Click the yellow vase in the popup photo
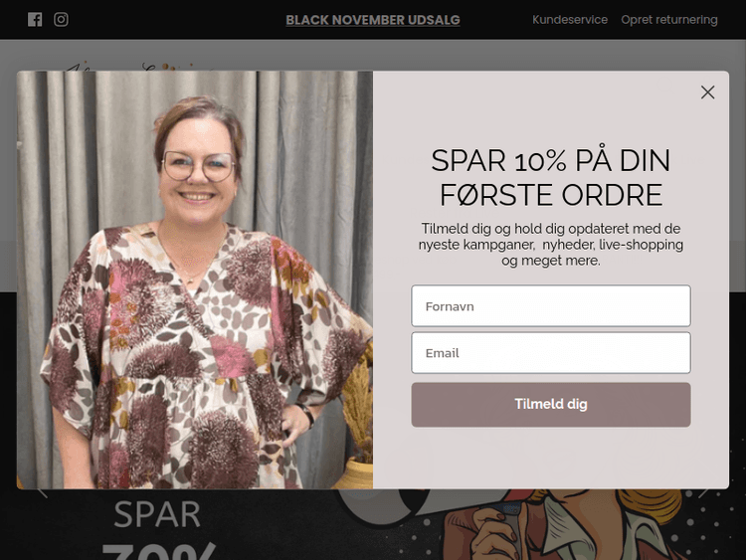The image size is (746, 560). pyautogui.click(x=356, y=472)
